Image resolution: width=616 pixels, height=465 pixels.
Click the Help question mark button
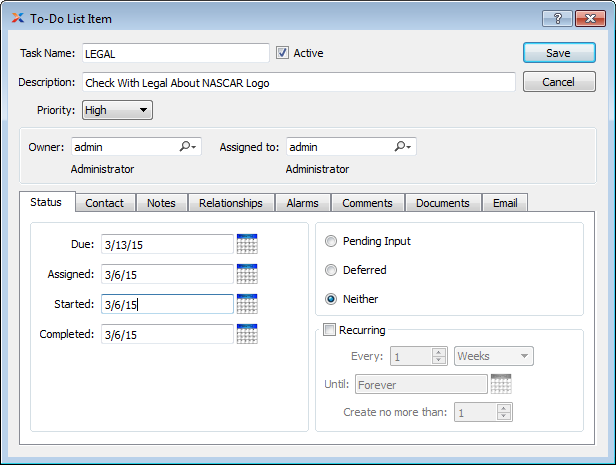[557, 18]
